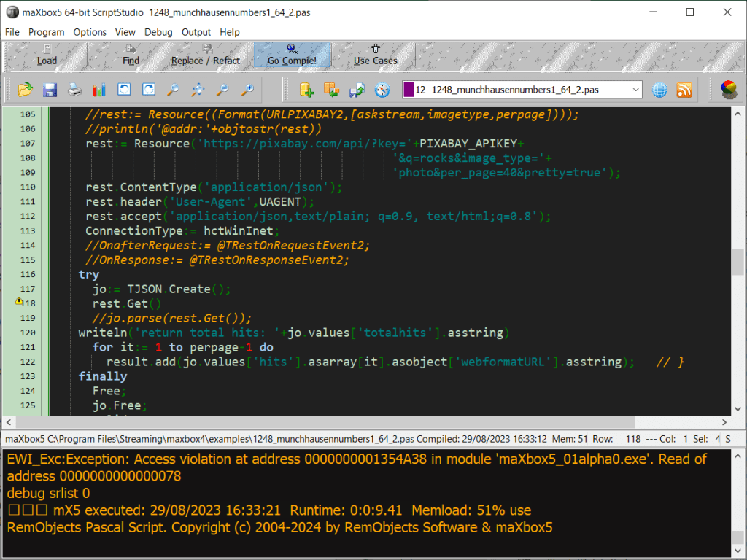
Task: Open the bar chart icon in toolbar
Action: click(99, 90)
